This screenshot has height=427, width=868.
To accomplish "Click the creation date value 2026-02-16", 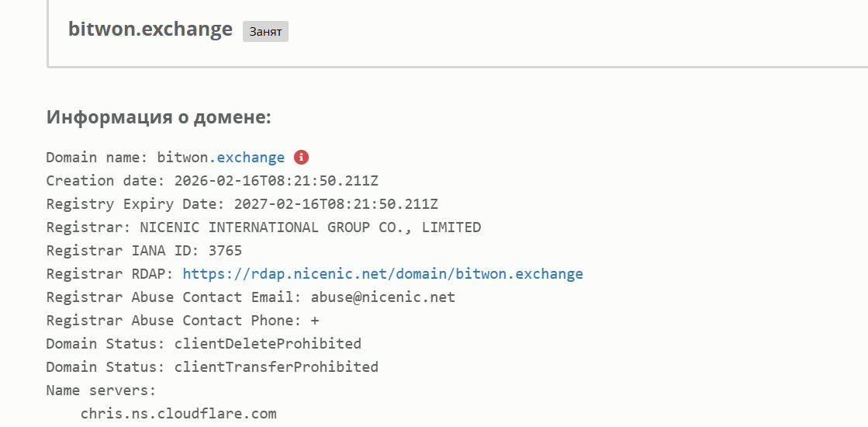I will coord(276,181).
